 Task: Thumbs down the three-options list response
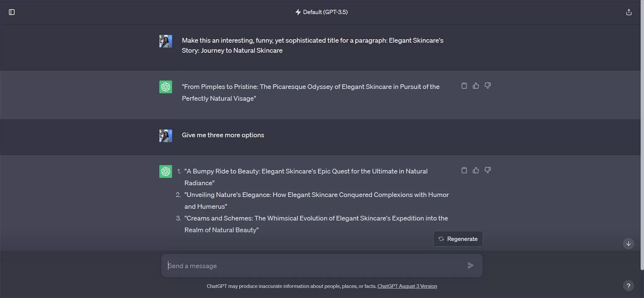(x=488, y=170)
